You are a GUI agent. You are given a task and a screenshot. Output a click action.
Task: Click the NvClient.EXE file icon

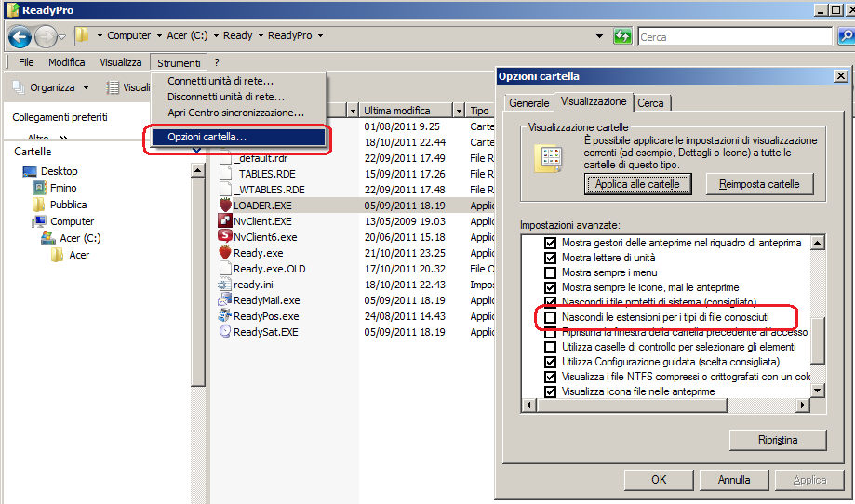coord(225,221)
